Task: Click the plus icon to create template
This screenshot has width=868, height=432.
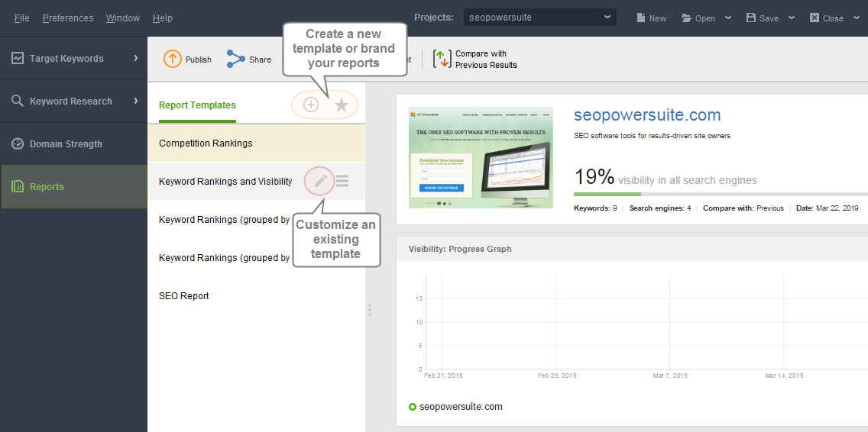Action: 311,105
